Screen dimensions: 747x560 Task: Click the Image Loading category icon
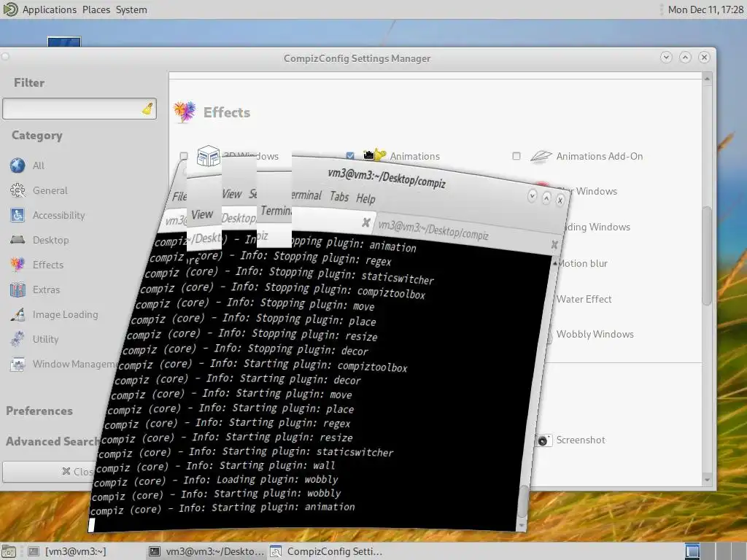tap(18, 314)
